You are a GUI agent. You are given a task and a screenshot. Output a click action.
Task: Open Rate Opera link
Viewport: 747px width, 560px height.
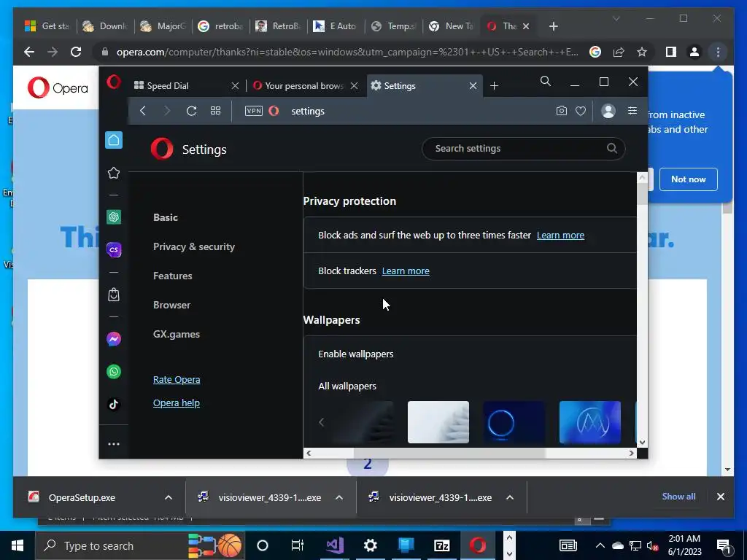[x=177, y=379]
